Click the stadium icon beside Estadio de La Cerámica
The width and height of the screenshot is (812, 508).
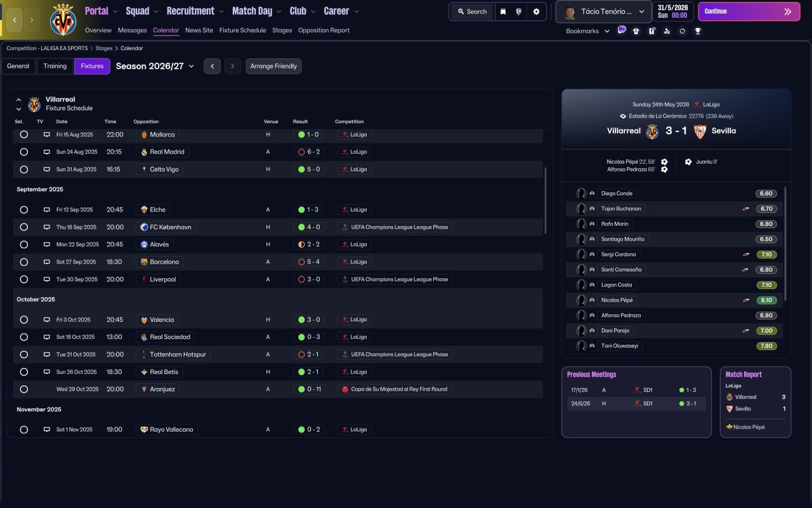pos(623,116)
